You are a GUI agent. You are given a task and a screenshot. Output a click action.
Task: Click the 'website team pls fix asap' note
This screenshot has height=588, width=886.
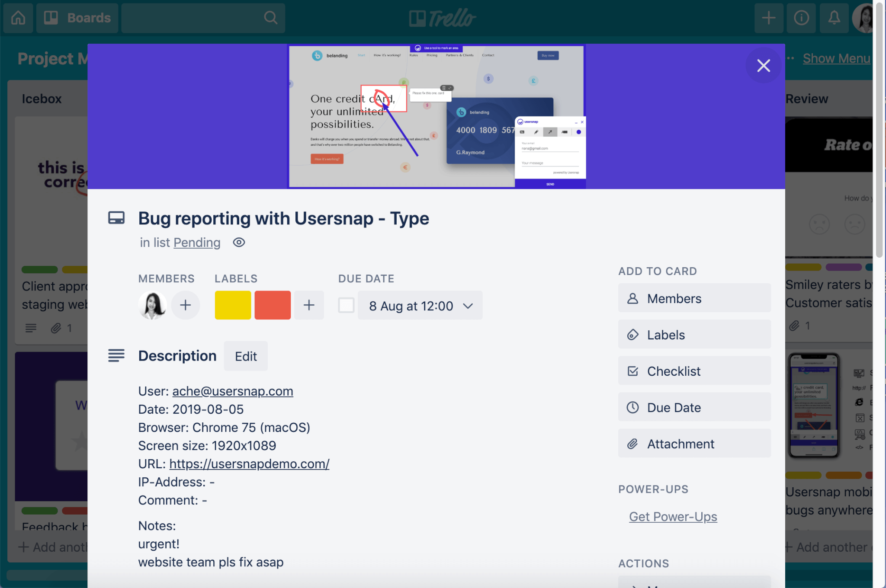pos(211,562)
